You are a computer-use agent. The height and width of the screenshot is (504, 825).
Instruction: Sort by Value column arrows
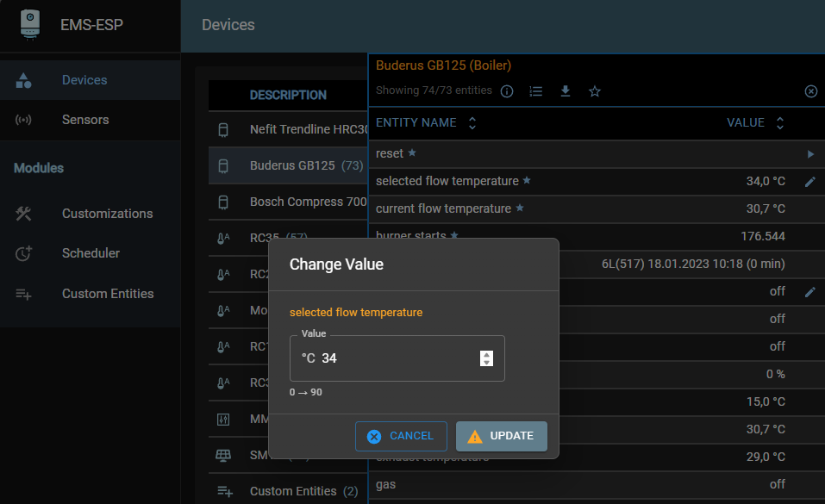tap(779, 123)
